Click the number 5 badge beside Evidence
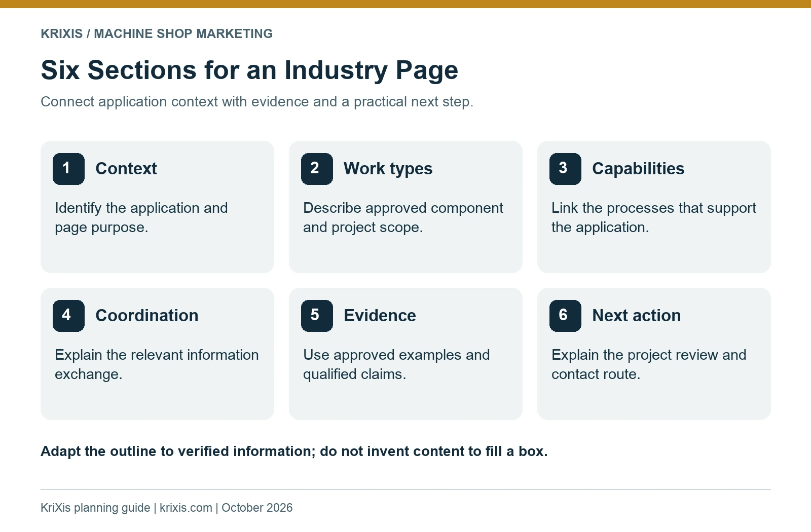The image size is (811, 532). 317,316
